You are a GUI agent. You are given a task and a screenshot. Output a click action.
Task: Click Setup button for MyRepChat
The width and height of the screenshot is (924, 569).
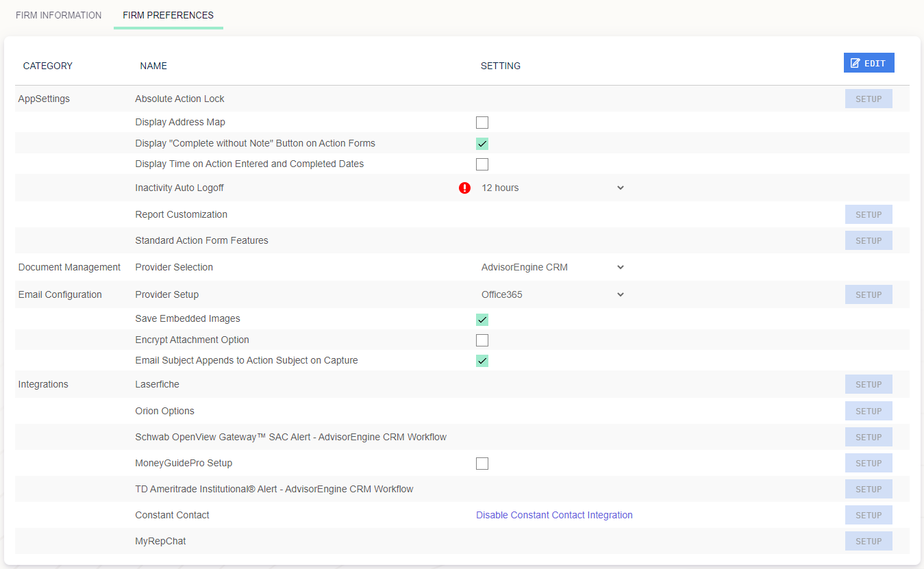[869, 541]
